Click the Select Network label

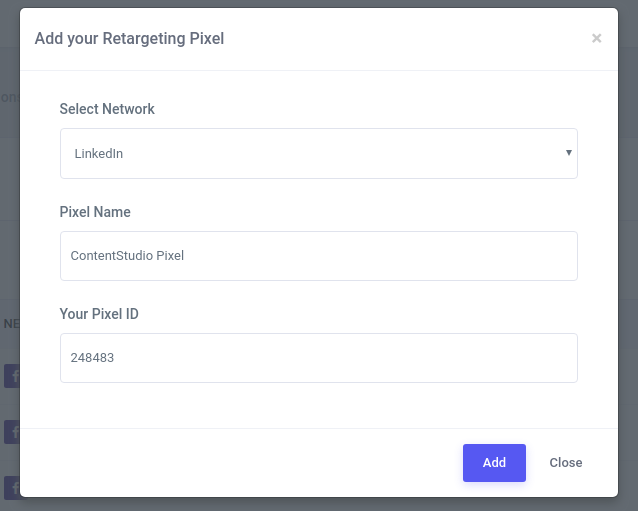(107, 109)
